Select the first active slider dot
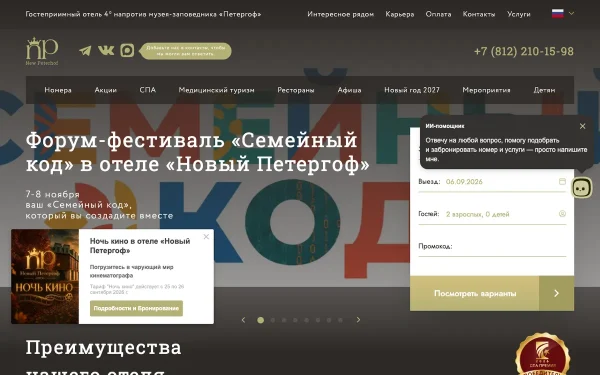 coord(261,320)
